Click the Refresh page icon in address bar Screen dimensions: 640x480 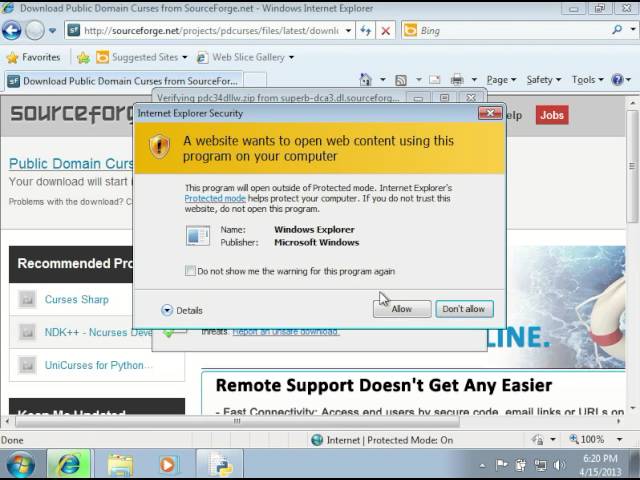point(366,31)
